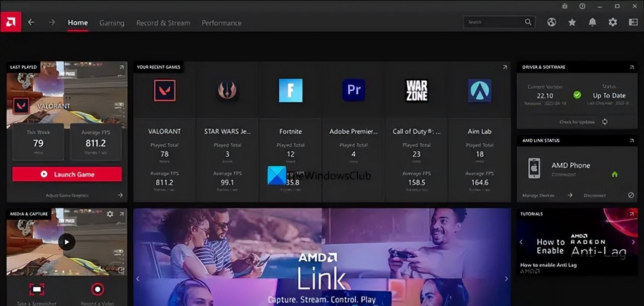This screenshot has width=644, height=306.
Task: Click the magnifier search icon
Action: [528, 22]
